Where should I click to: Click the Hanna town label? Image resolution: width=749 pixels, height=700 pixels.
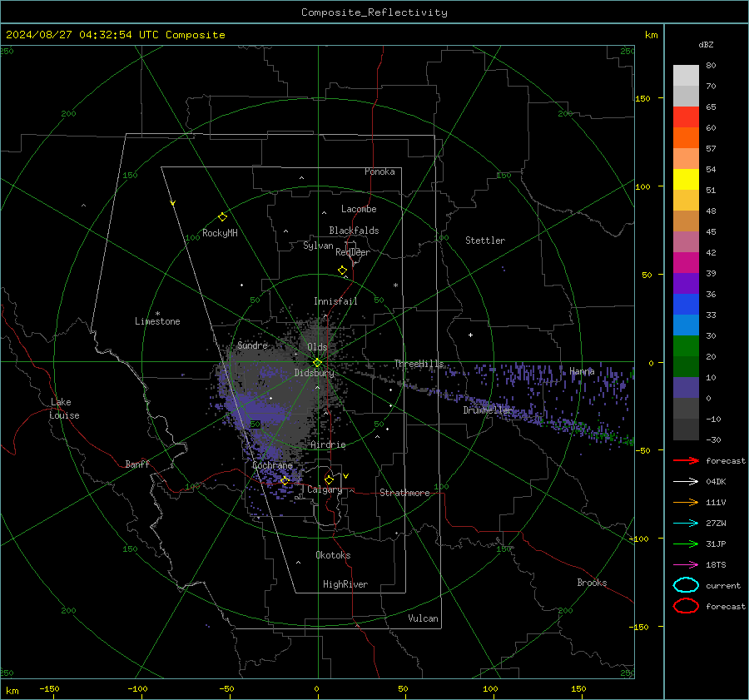point(582,371)
